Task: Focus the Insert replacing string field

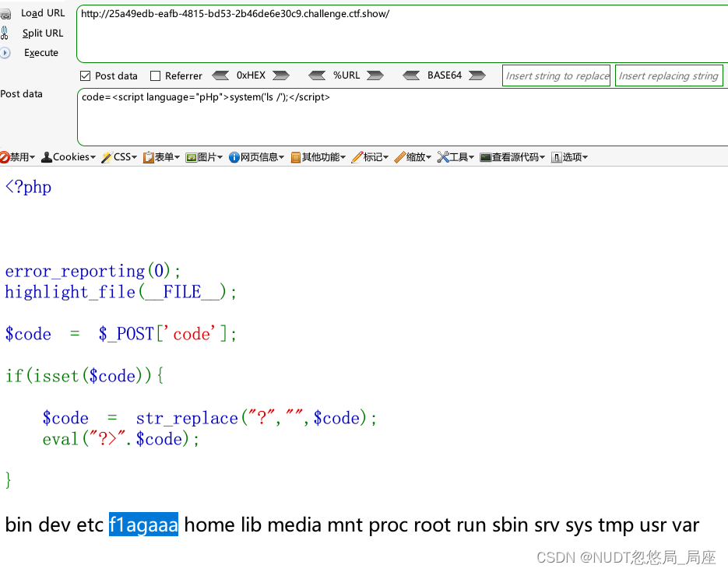Action: coord(669,75)
